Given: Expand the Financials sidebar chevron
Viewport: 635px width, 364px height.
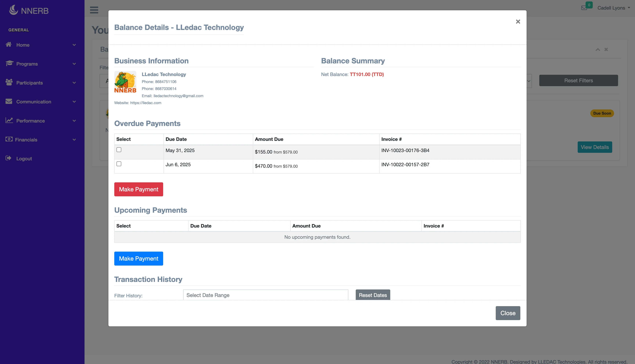Looking at the screenshot, I should tap(74, 140).
